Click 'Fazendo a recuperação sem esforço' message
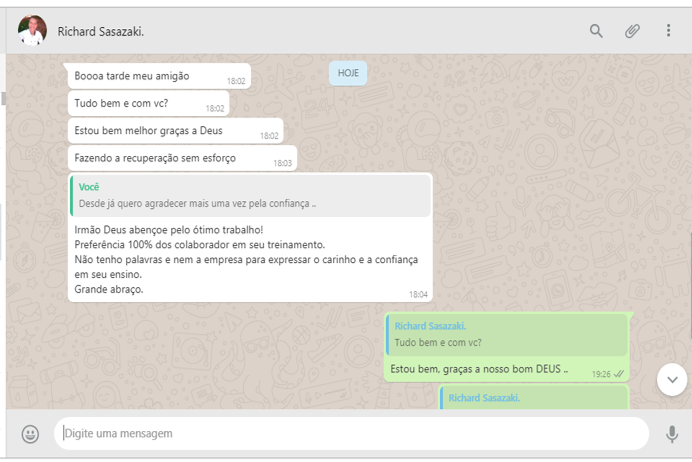Screen dimensions: 692x462 tap(155, 158)
